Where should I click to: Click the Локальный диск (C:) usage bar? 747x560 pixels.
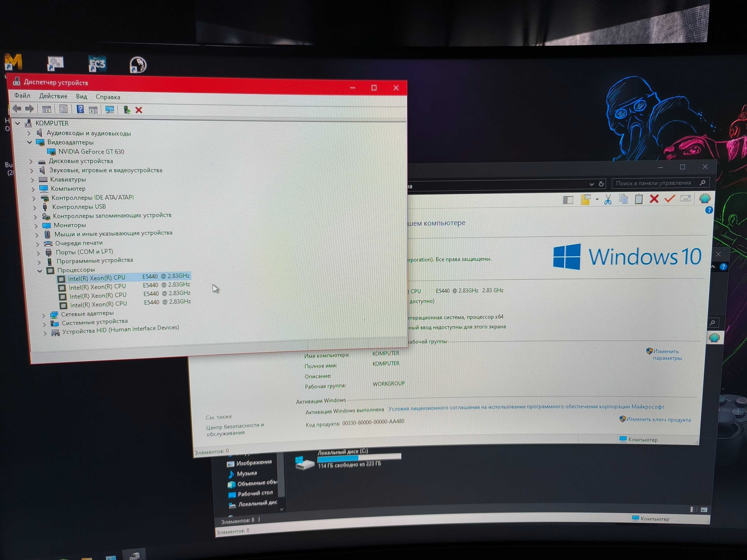click(x=359, y=457)
